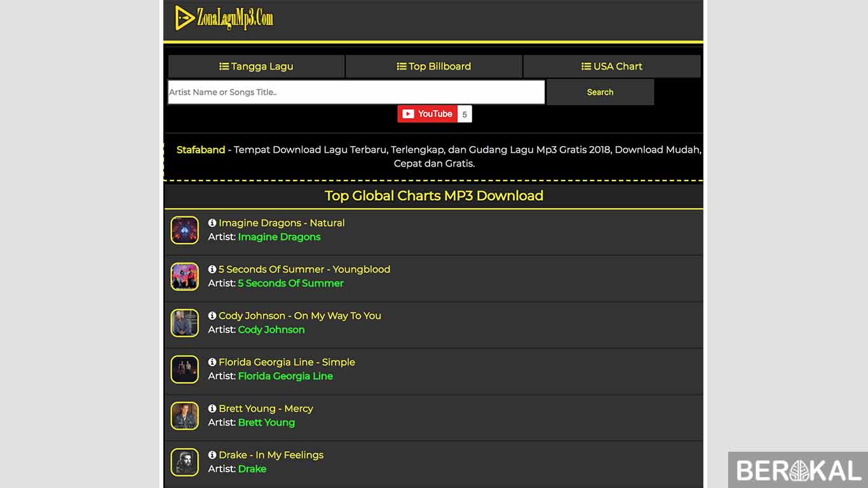Click info icon beside Brett Young - Mercy

click(212, 409)
